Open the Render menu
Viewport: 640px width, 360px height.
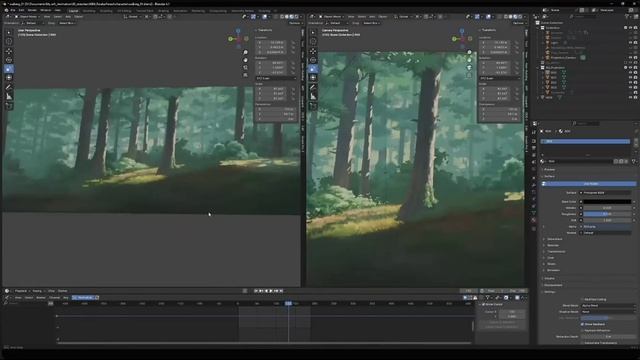click(x=32, y=10)
